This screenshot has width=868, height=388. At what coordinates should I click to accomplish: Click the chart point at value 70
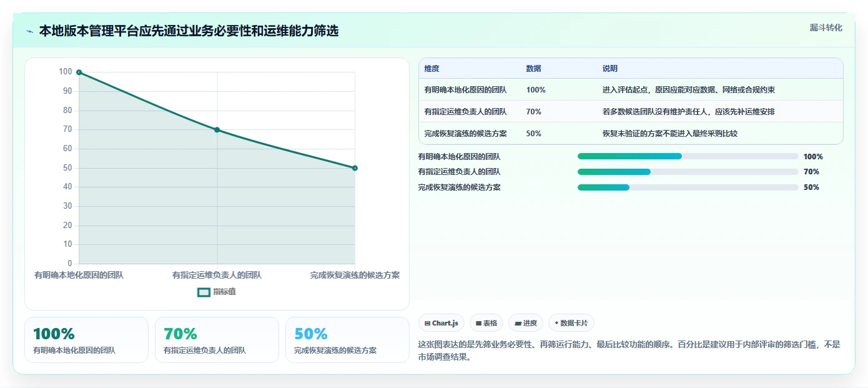[217, 130]
